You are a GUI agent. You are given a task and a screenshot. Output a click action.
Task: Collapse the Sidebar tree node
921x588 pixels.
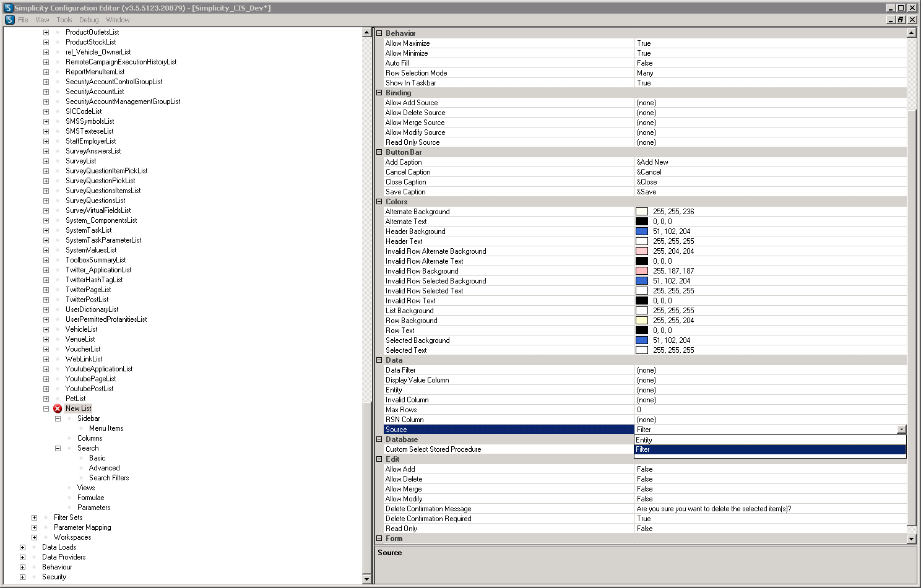[58, 418]
